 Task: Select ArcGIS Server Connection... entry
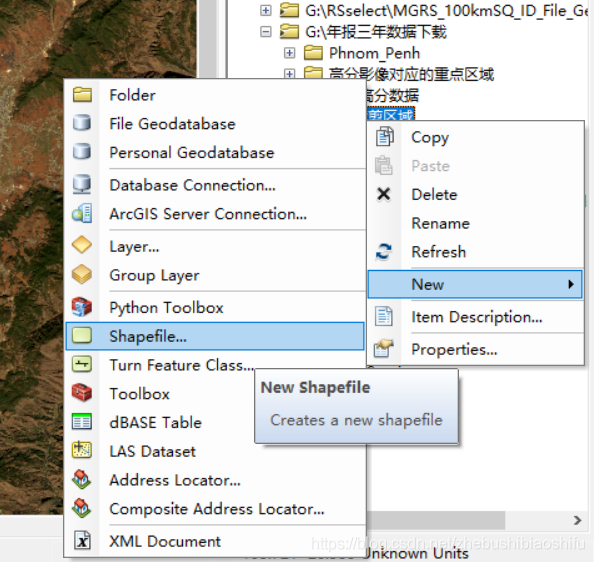click(215, 214)
